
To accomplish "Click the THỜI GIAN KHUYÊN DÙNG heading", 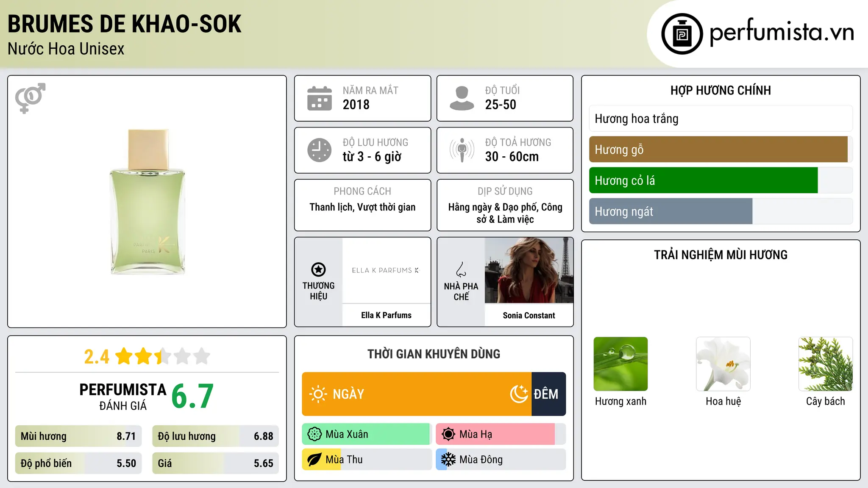I will [x=434, y=354].
